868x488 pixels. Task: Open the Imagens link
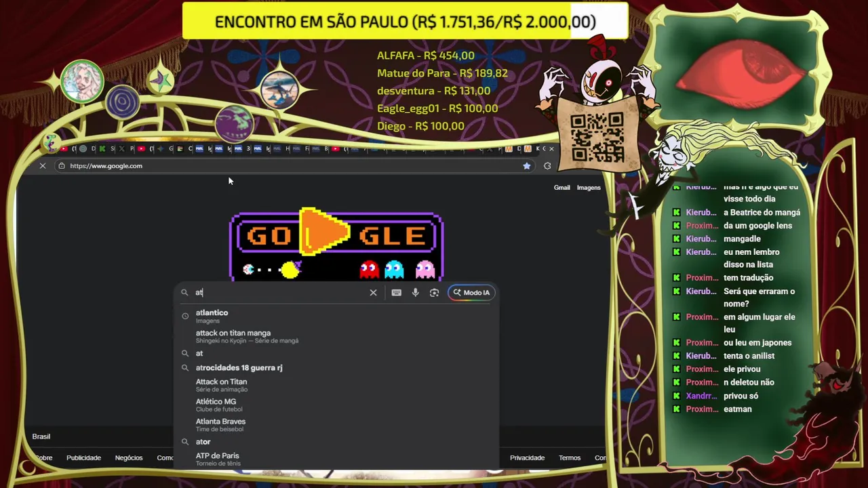(x=589, y=188)
